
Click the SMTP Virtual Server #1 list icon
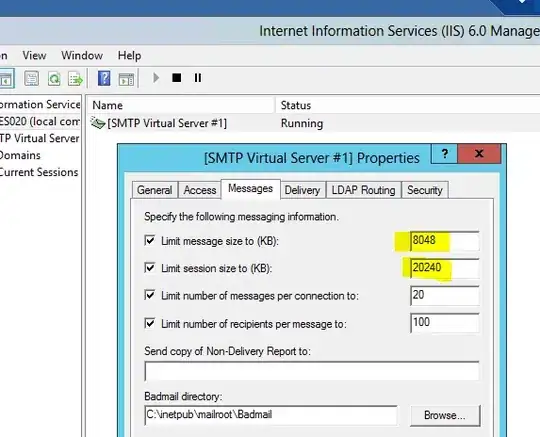(x=98, y=123)
